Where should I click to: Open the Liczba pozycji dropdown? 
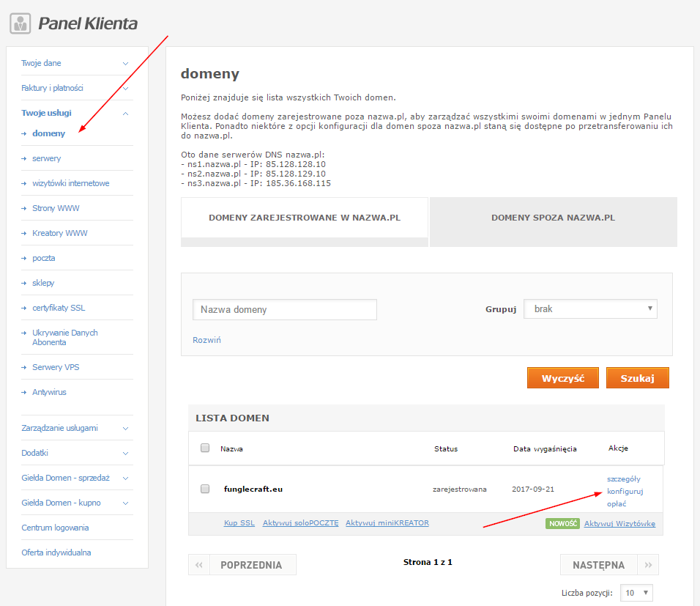[x=636, y=593]
